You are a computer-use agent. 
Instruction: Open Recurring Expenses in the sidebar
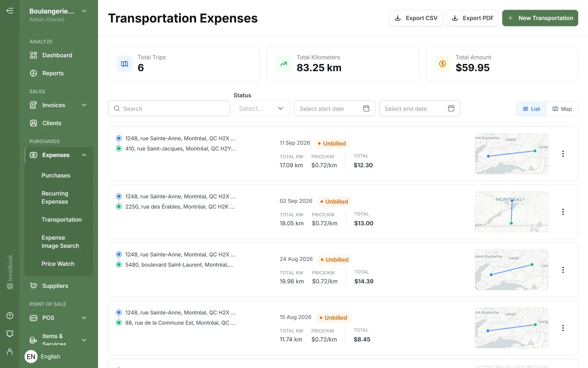point(55,198)
